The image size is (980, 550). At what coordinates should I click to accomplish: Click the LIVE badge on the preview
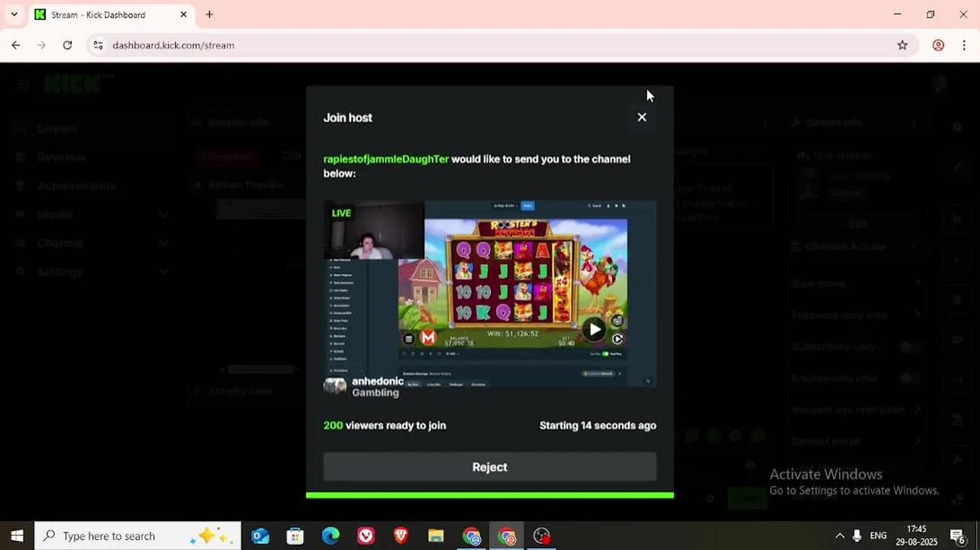pos(341,213)
